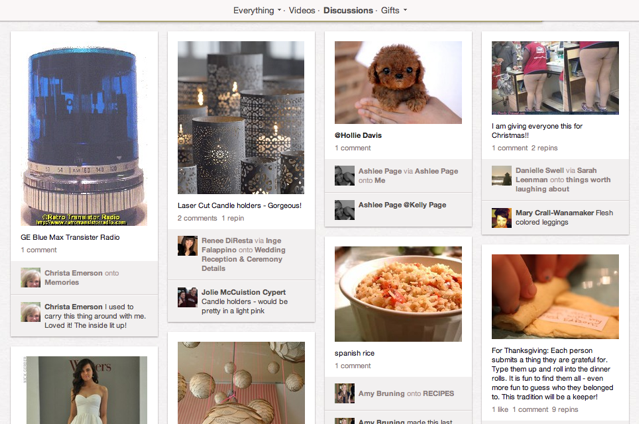The image size is (639, 424).
Task: Select the Discussions tab
Action: (348, 10)
